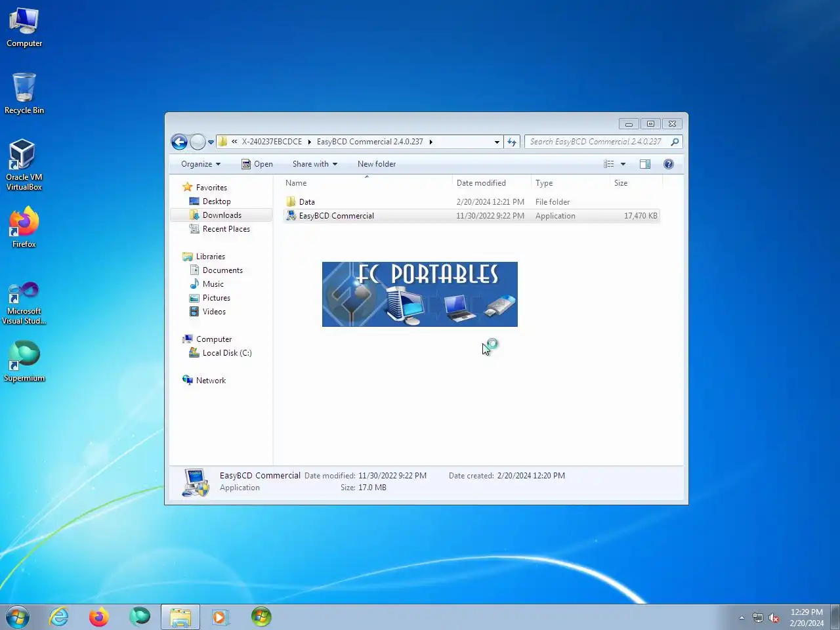Click the 17,470 KB size cell

coord(640,216)
